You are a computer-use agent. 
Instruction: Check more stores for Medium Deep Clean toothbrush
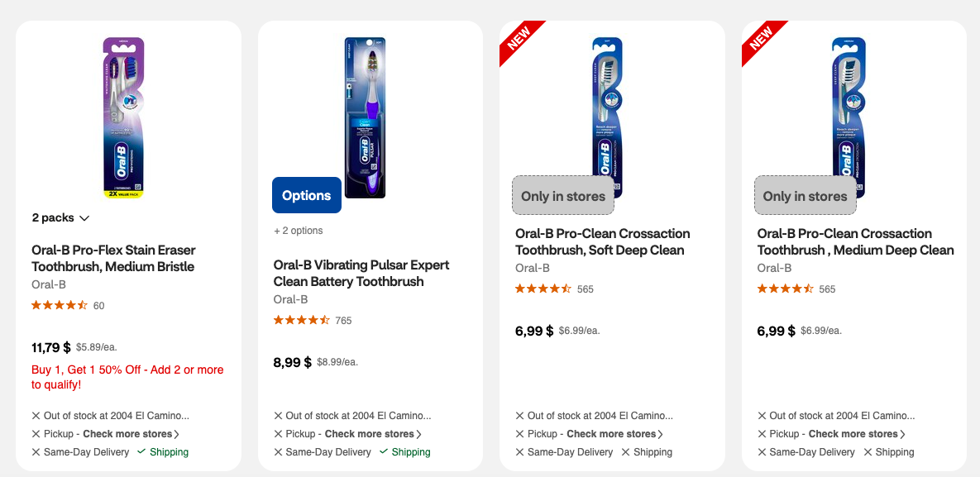(856, 434)
